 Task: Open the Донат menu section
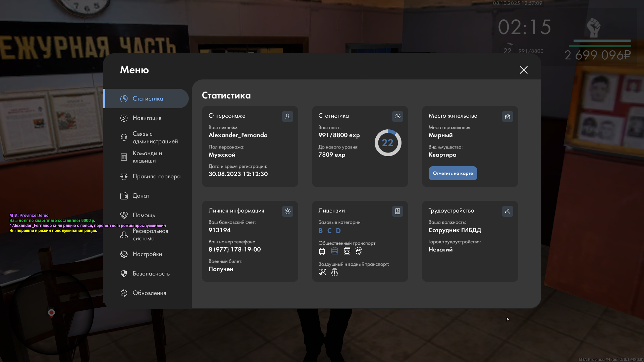click(141, 196)
